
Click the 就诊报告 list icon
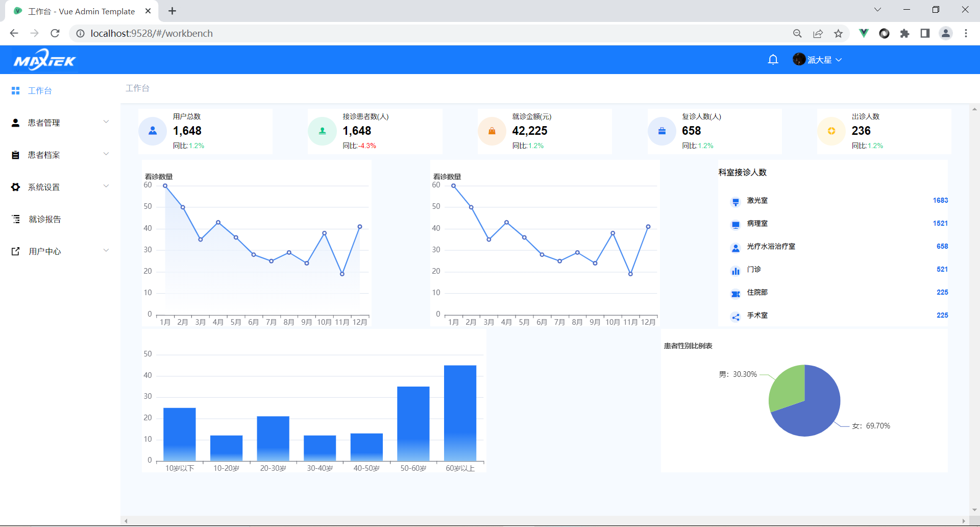[x=16, y=219]
